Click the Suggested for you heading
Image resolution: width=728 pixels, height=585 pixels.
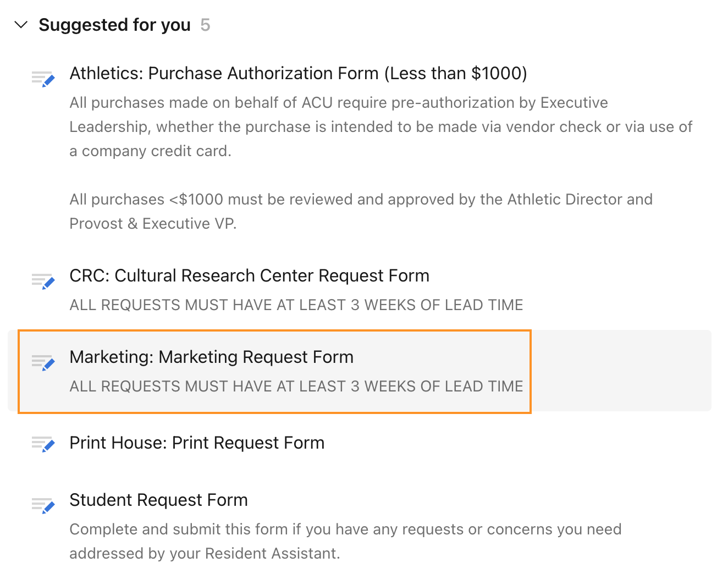click(114, 25)
